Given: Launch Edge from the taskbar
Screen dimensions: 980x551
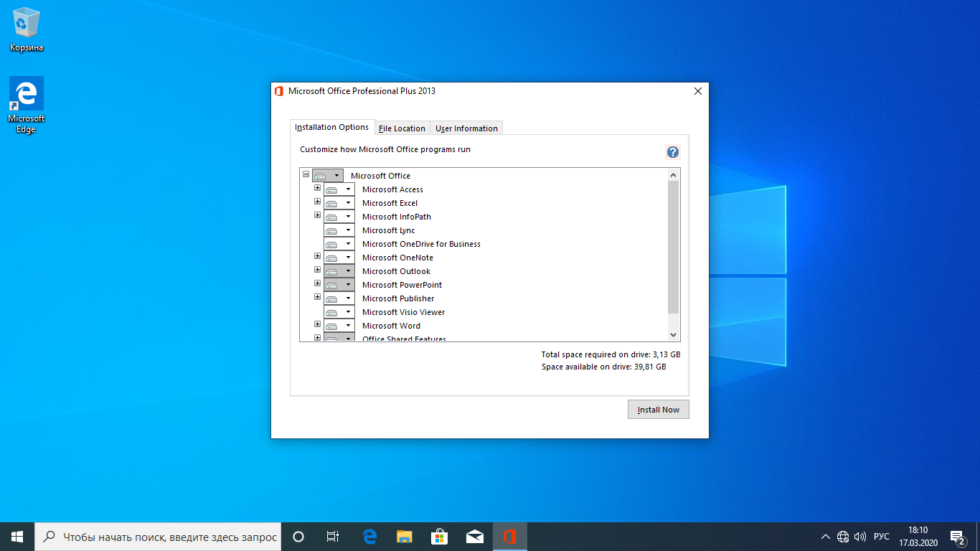Looking at the screenshot, I should click(369, 537).
